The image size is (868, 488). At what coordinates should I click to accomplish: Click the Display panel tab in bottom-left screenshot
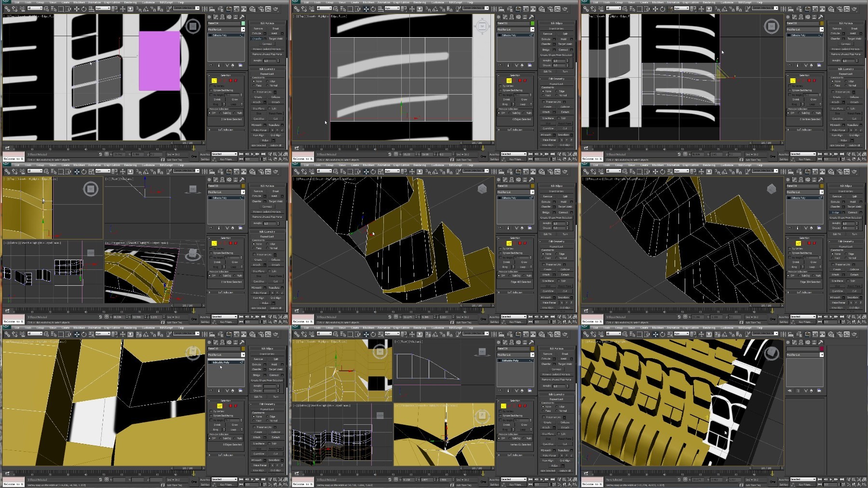(235, 342)
